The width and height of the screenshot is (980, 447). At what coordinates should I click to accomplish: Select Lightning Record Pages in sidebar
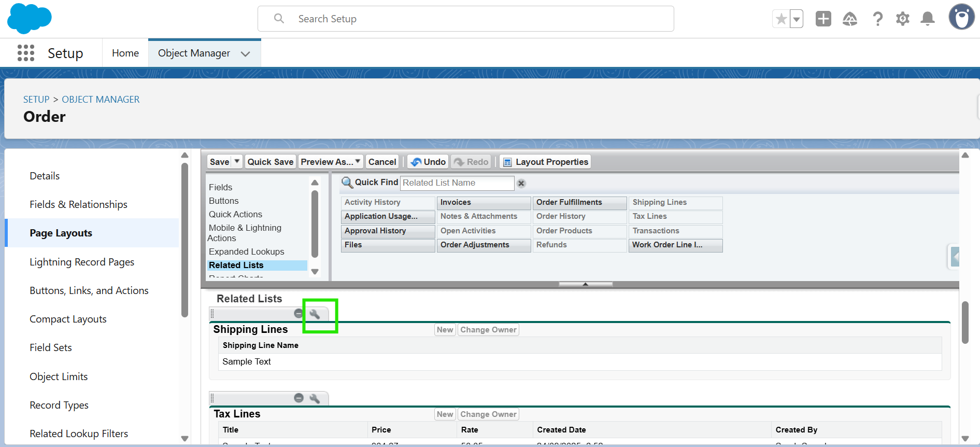82,262
